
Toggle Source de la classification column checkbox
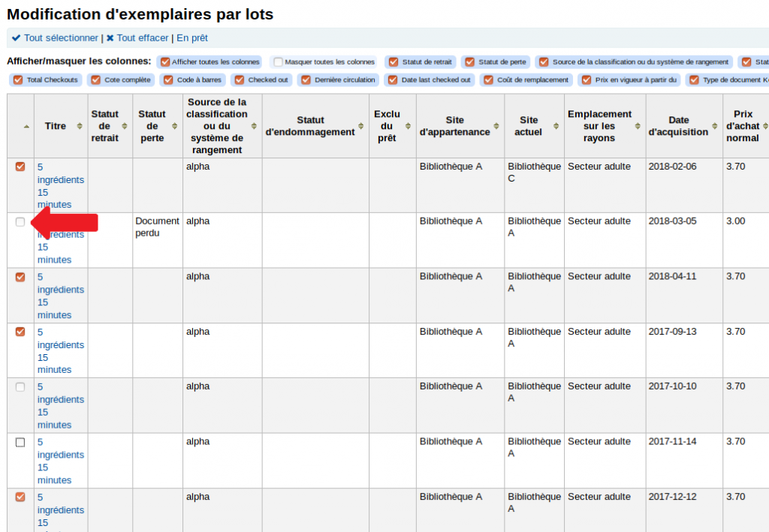coord(544,62)
